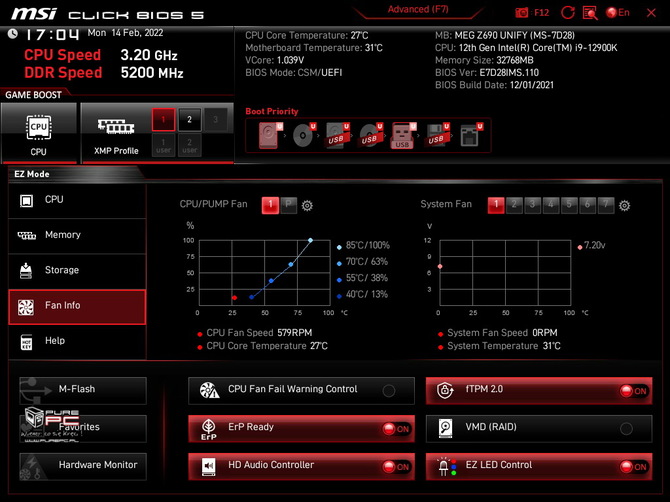Click the XMP Profile memory icon

pos(116,126)
